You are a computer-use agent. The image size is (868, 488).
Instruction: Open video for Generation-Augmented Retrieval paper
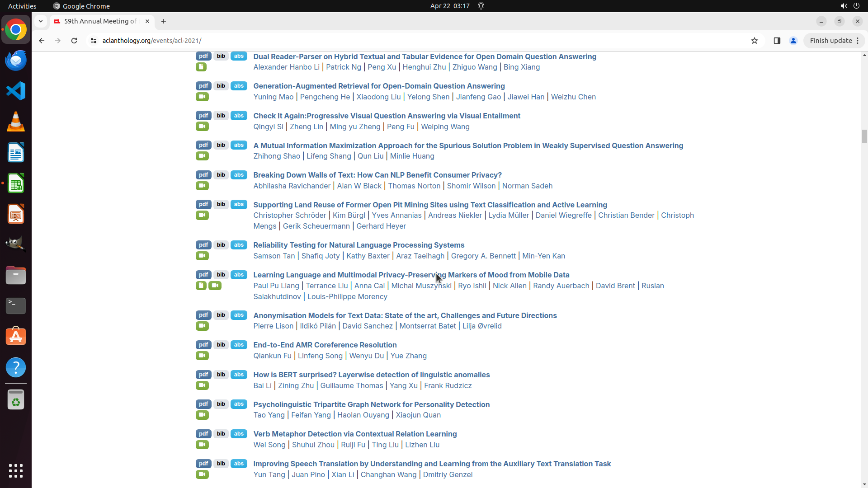click(202, 97)
